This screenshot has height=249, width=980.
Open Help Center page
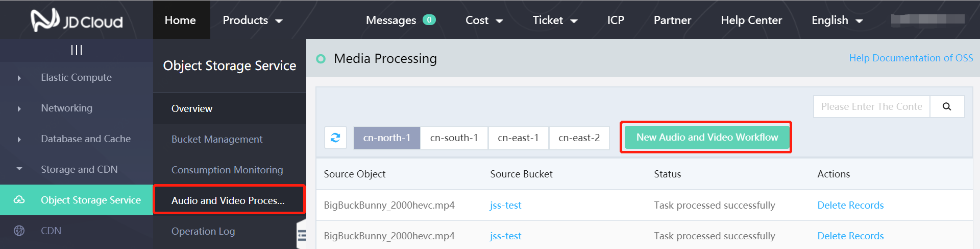(x=751, y=20)
